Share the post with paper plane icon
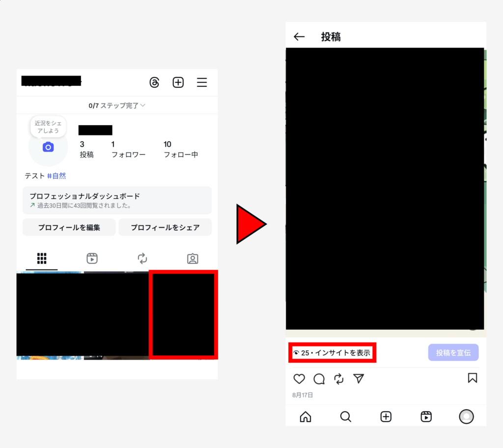 359,378
